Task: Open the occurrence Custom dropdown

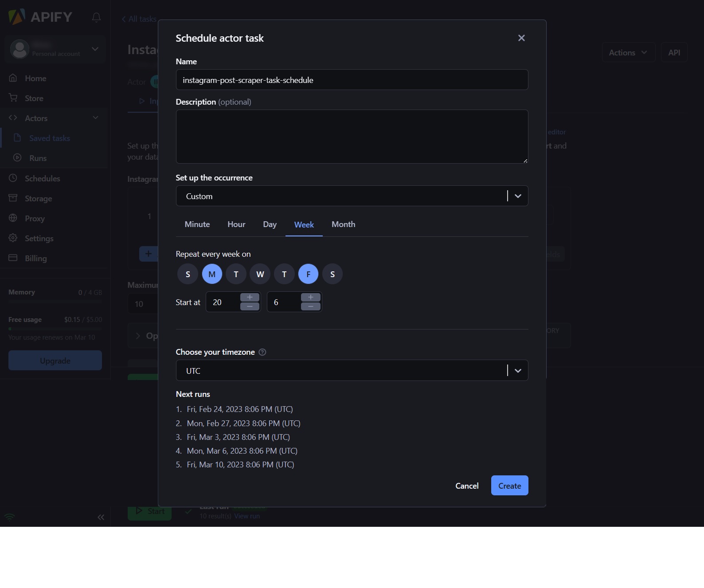Action: click(x=352, y=196)
